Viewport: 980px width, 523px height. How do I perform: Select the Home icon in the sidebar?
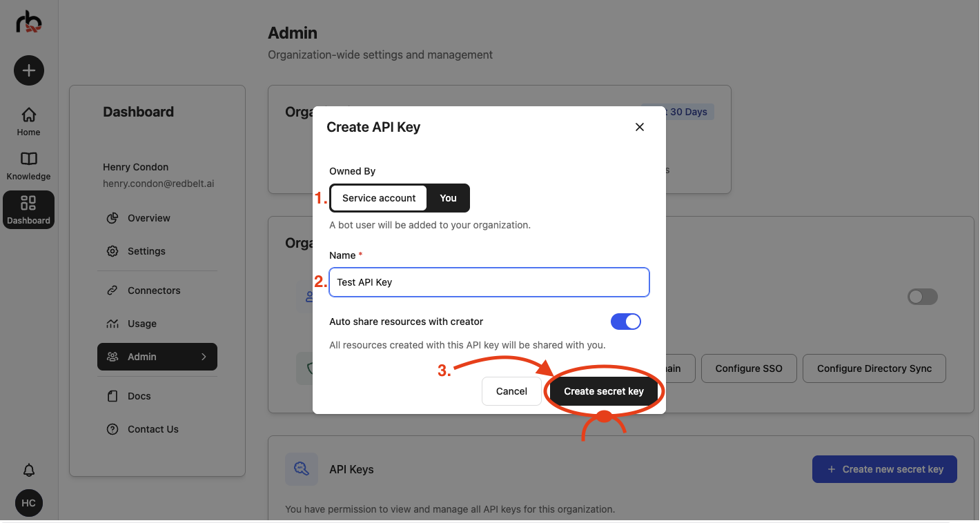[x=28, y=115]
